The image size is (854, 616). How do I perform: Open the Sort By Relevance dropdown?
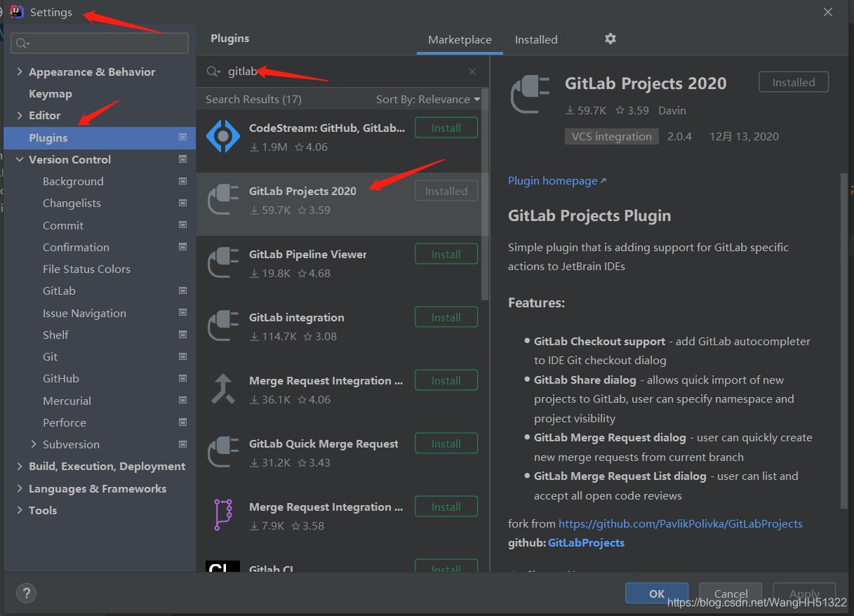tap(428, 99)
